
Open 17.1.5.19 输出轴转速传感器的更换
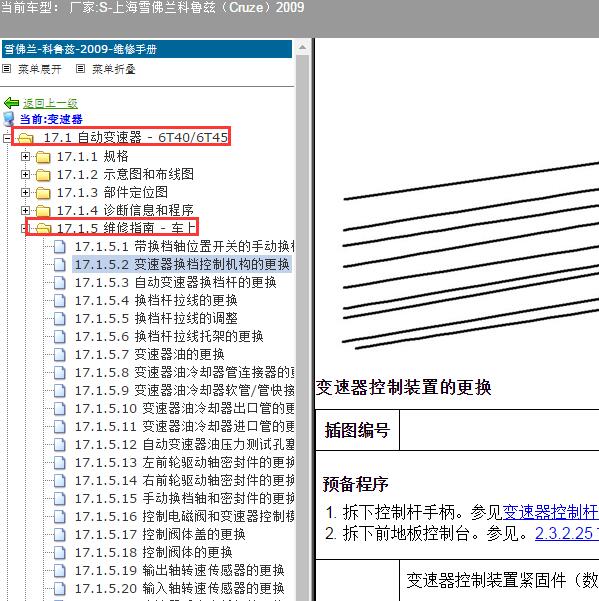[x=179, y=571]
